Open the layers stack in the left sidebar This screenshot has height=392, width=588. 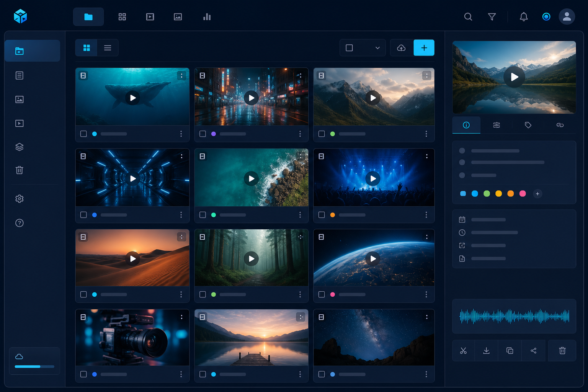pyautogui.click(x=20, y=147)
